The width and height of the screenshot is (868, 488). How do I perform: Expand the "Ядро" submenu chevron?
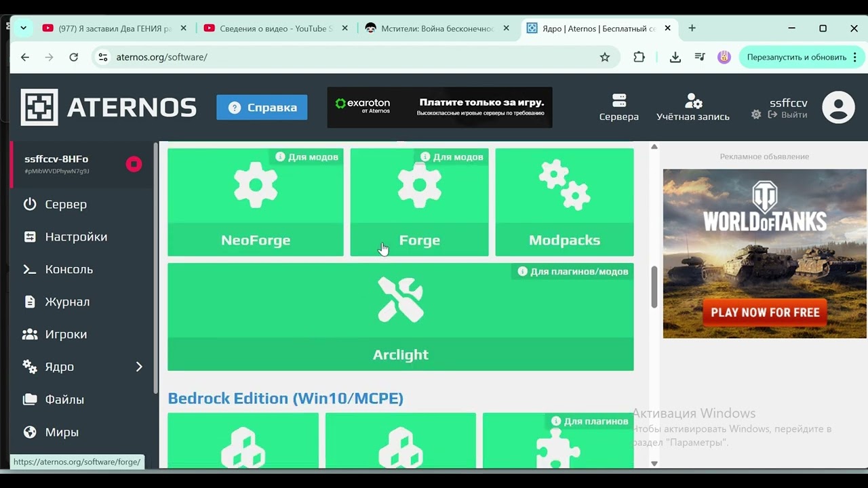coord(139,367)
